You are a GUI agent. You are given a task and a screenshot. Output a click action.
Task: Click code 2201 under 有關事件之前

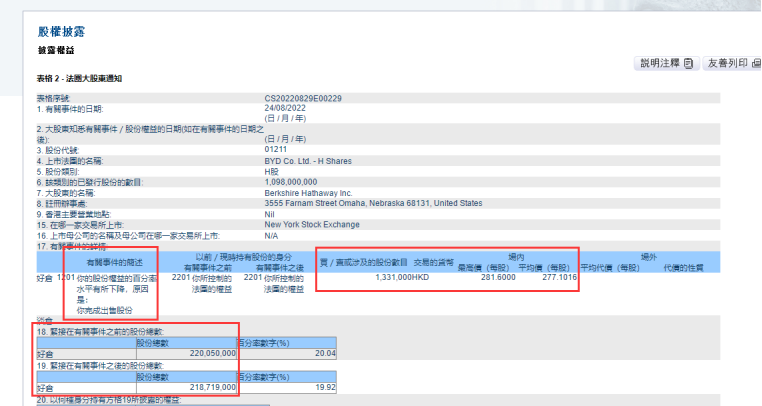click(181, 277)
